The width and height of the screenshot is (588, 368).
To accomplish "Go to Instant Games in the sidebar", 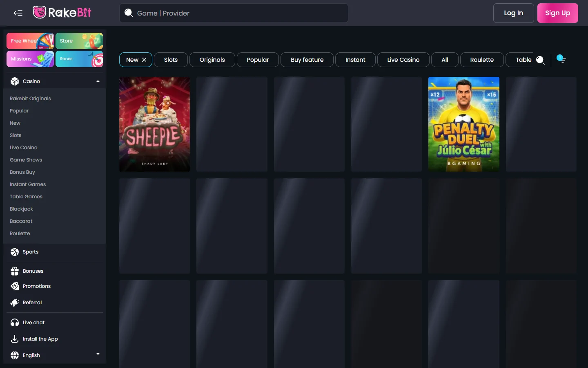I will click(x=28, y=184).
